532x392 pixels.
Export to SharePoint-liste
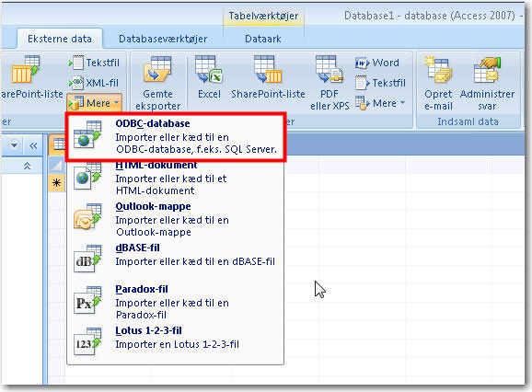(268, 77)
